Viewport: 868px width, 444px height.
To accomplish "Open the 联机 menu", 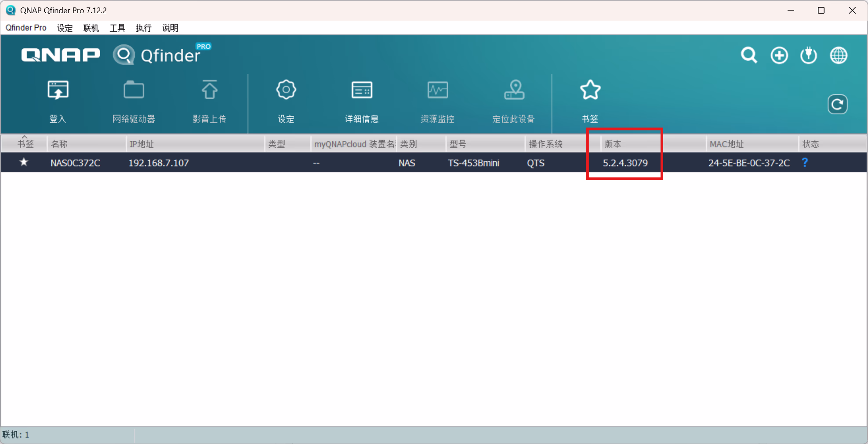I will pyautogui.click(x=91, y=28).
